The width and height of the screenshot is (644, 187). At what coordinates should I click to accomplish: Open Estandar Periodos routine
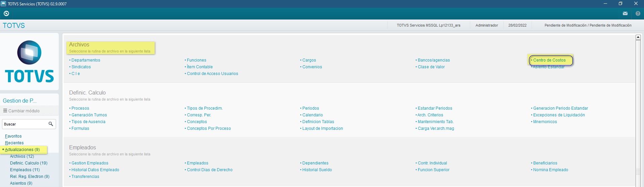pyautogui.click(x=435, y=108)
